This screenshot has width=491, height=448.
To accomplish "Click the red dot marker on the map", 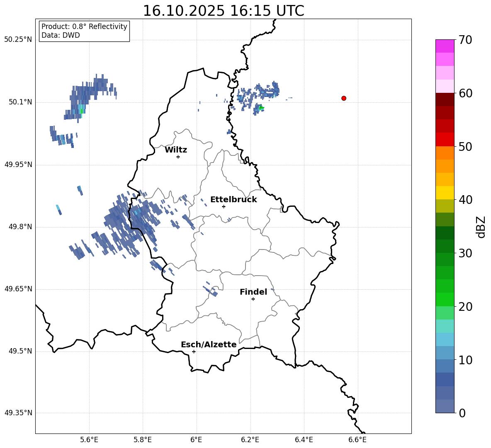I will [x=344, y=98].
